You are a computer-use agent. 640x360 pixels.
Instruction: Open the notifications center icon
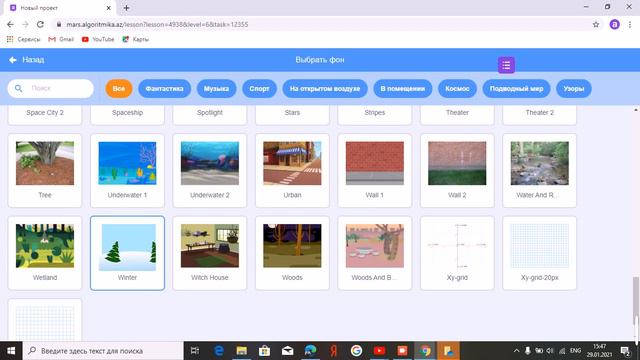point(625,351)
